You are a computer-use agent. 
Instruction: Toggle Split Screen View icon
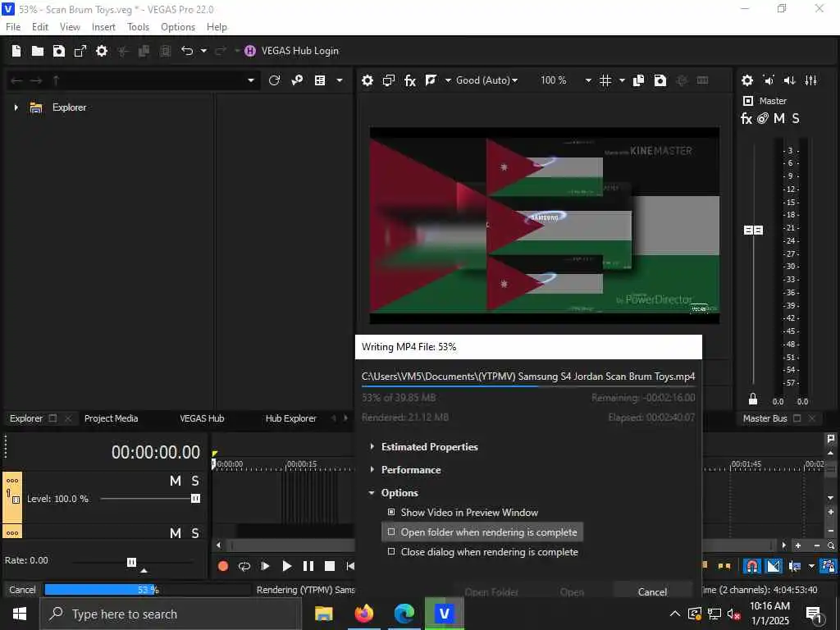431,80
